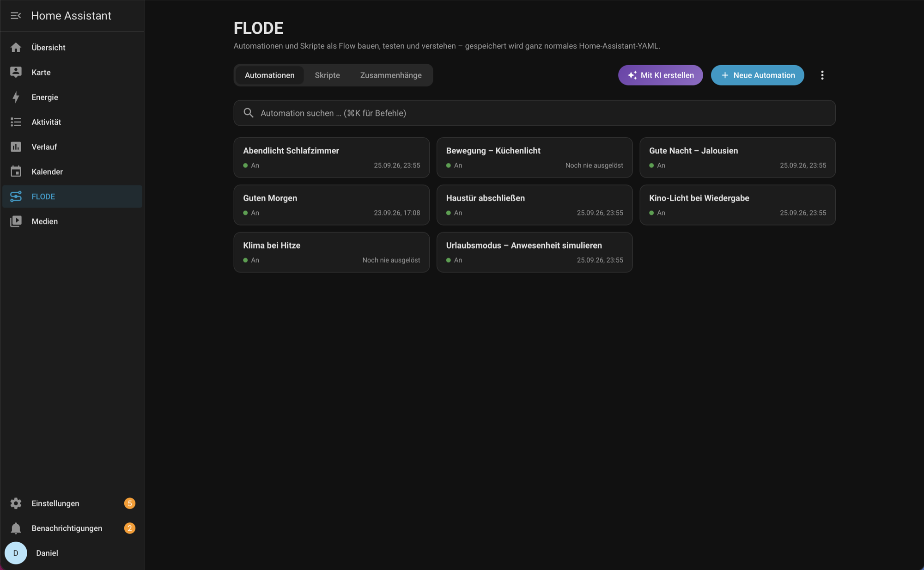Click the green status dot on Abendlicht Schlafzimmer
This screenshot has width=924, height=570.
coord(245,165)
